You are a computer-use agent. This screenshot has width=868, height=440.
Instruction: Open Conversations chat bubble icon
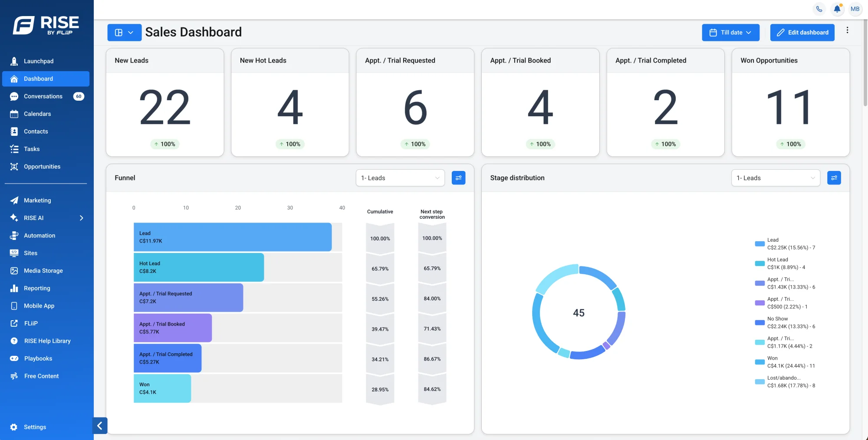pos(14,96)
